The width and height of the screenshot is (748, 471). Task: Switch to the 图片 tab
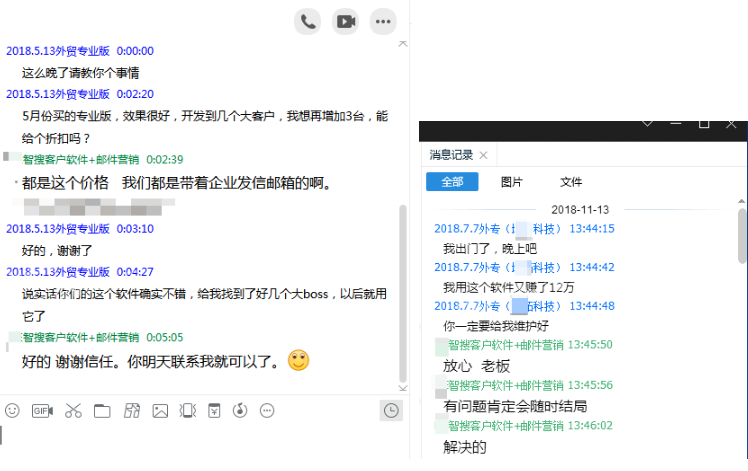[x=512, y=182]
